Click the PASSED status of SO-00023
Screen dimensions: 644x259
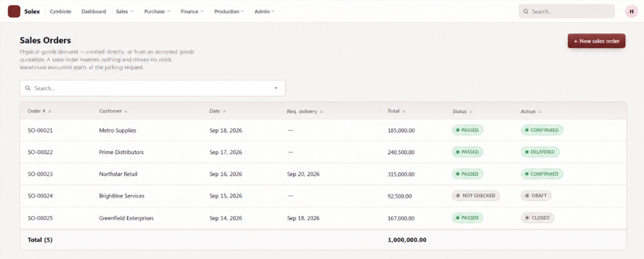[468, 174]
